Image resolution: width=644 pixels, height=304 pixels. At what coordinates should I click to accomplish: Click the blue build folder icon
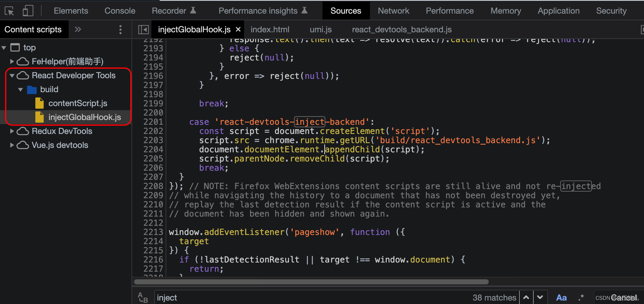(32, 89)
